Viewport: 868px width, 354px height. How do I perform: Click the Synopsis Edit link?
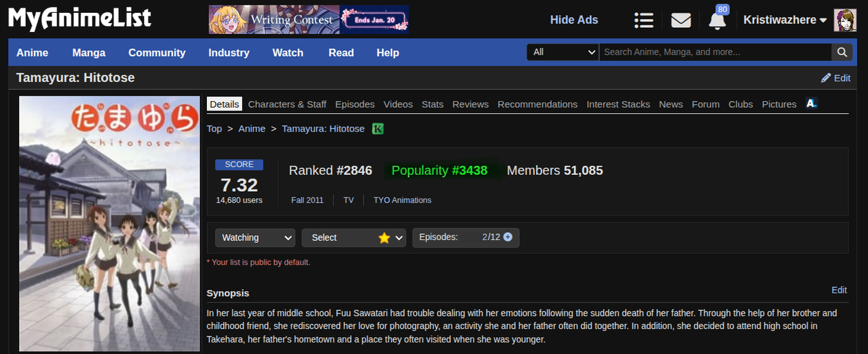839,290
